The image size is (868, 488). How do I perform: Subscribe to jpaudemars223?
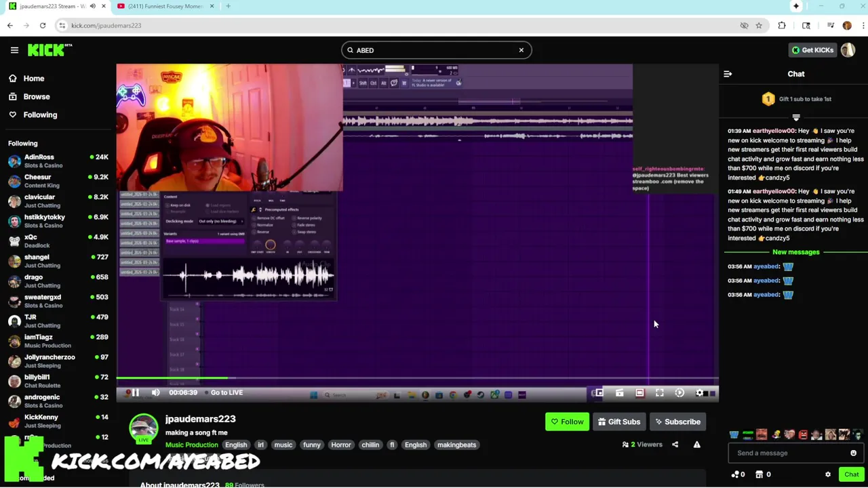tap(677, 422)
